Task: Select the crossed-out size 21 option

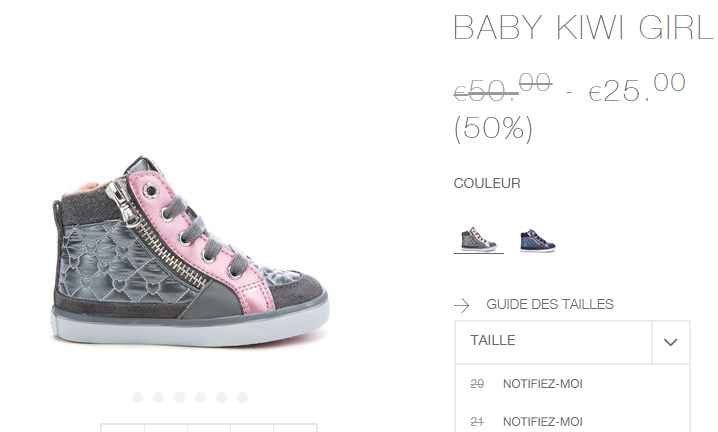Action: pos(477,421)
